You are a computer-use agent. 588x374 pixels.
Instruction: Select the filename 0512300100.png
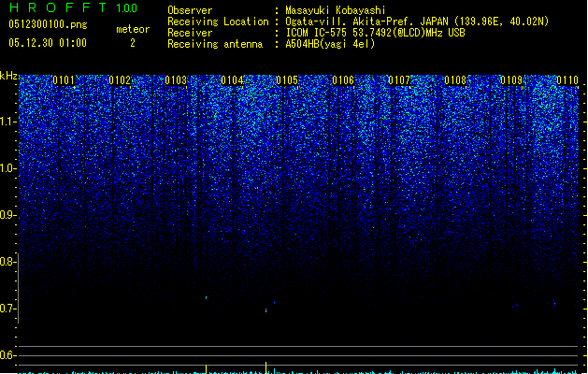(x=48, y=24)
